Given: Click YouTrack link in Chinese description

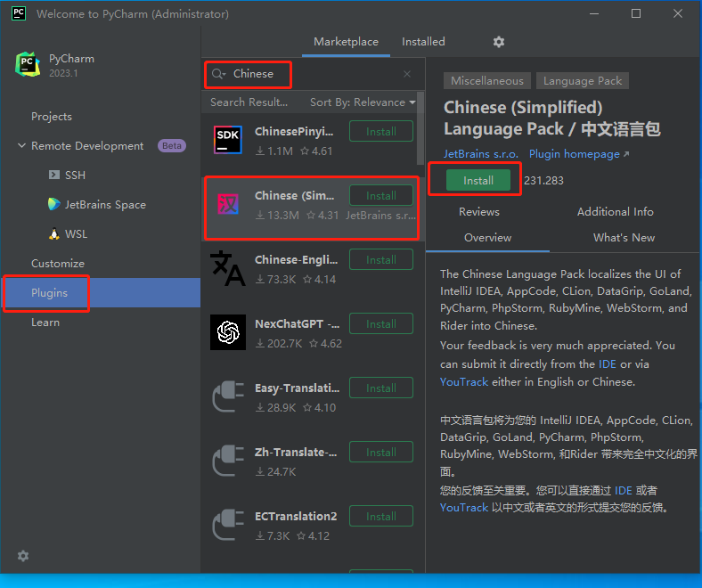Looking at the screenshot, I should [x=464, y=508].
